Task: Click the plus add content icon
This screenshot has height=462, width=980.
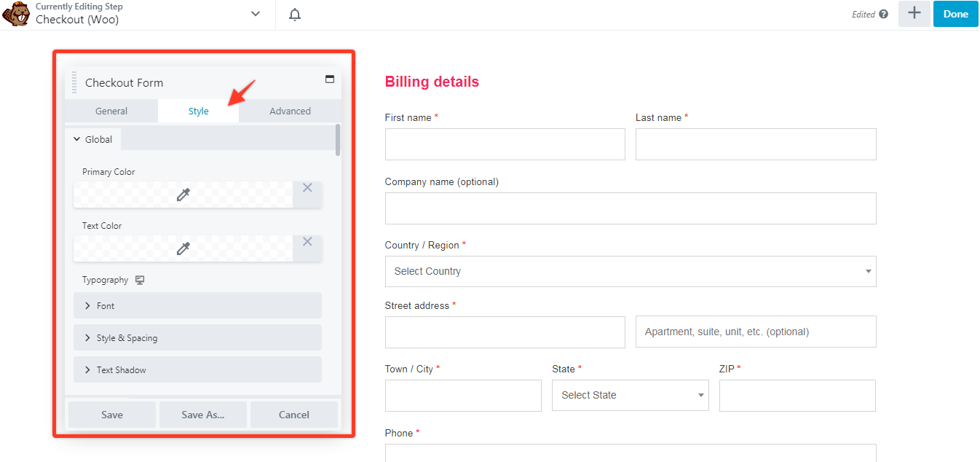Action: point(914,14)
